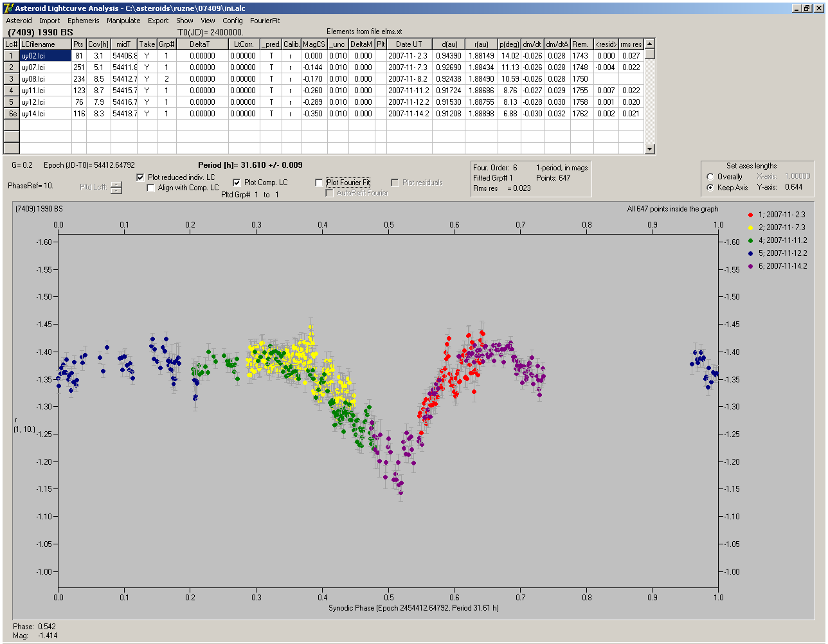The width and height of the screenshot is (828, 644).
Task: Open the Export menu
Action: [x=158, y=21]
